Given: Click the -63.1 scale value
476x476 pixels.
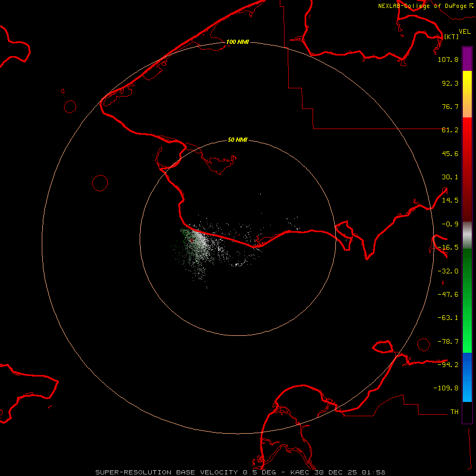Looking at the screenshot, I should click(x=448, y=318).
